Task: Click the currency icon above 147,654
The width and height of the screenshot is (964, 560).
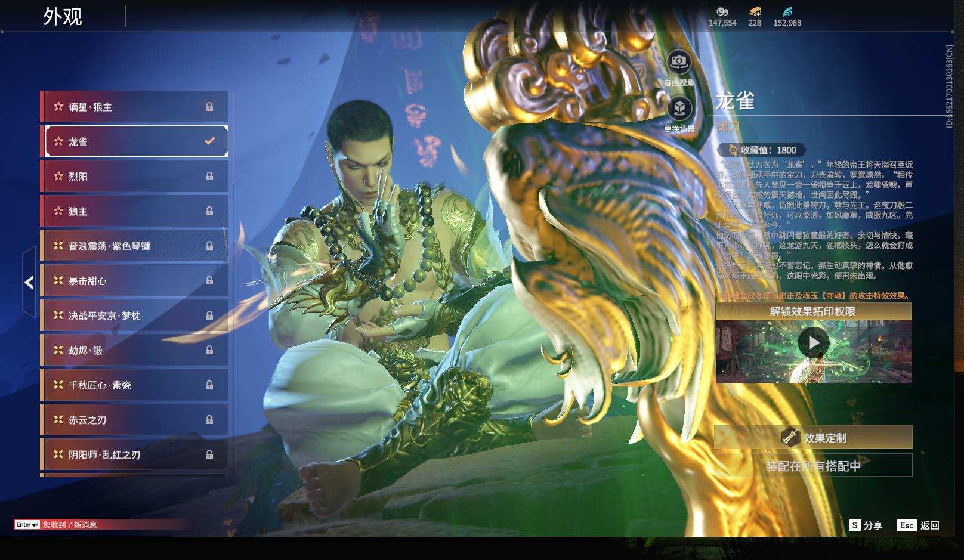Action: [722, 11]
